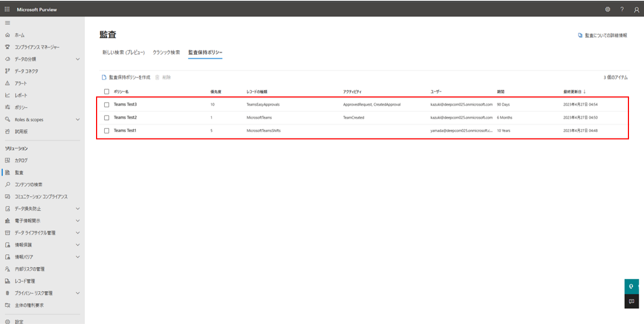This screenshot has height=324, width=644.
Task: Select all policies with the header checkbox
Action: tap(106, 92)
